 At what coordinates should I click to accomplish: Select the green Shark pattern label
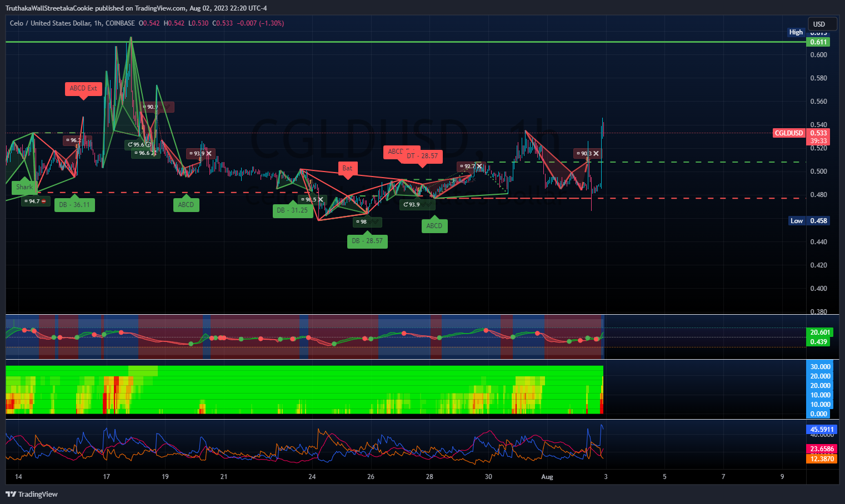click(24, 187)
